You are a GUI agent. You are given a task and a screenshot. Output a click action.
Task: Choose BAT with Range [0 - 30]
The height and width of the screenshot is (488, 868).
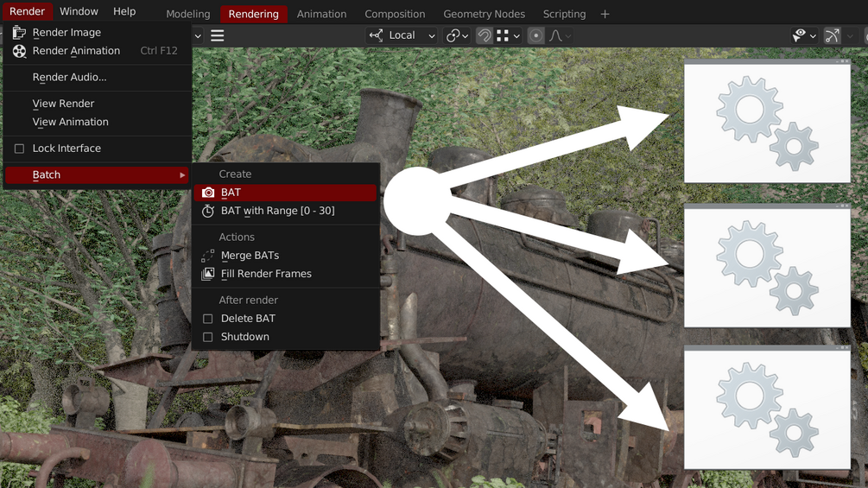(285, 211)
